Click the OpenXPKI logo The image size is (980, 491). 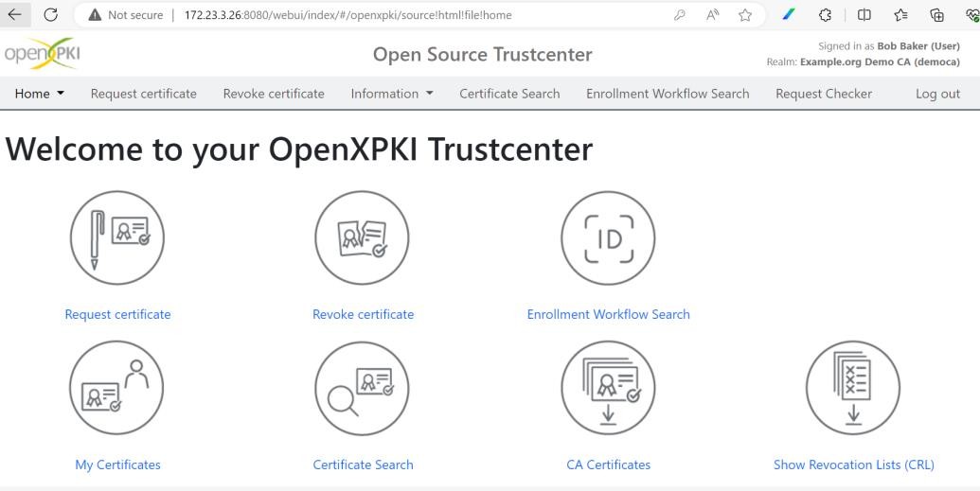[42, 54]
